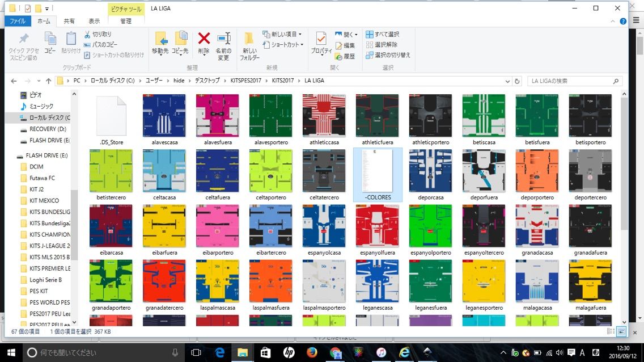The width and height of the screenshot is (644, 362).
Task: Go to hide breadcrumb folder
Action: tap(179, 81)
